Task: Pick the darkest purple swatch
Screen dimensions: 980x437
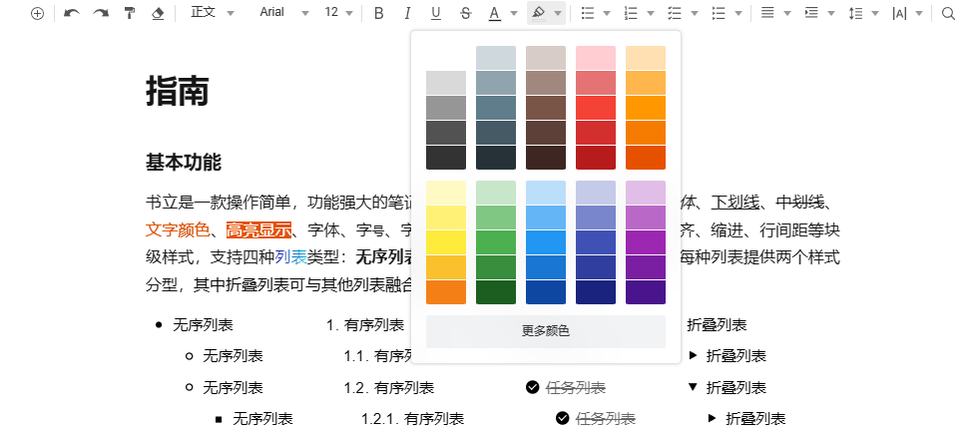Action: (646, 292)
